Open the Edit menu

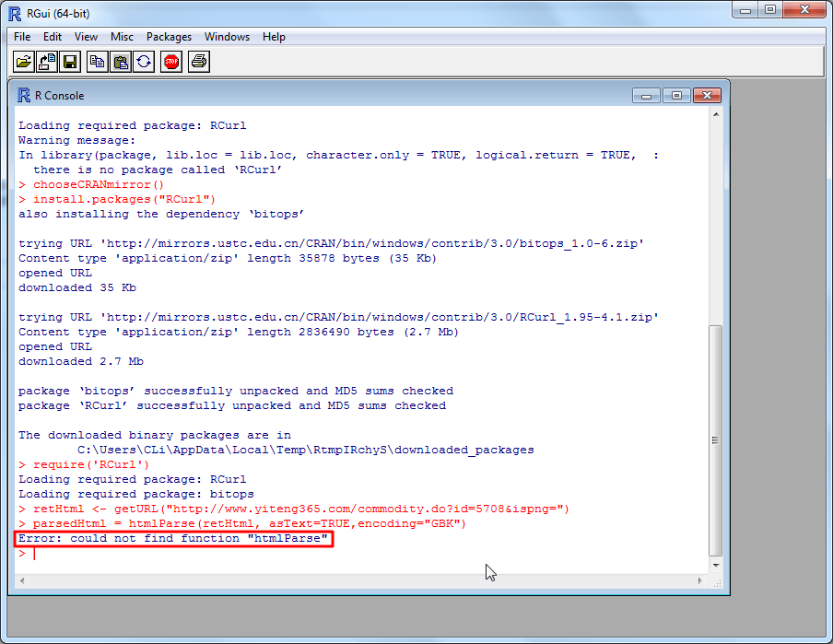tap(52, 37)
